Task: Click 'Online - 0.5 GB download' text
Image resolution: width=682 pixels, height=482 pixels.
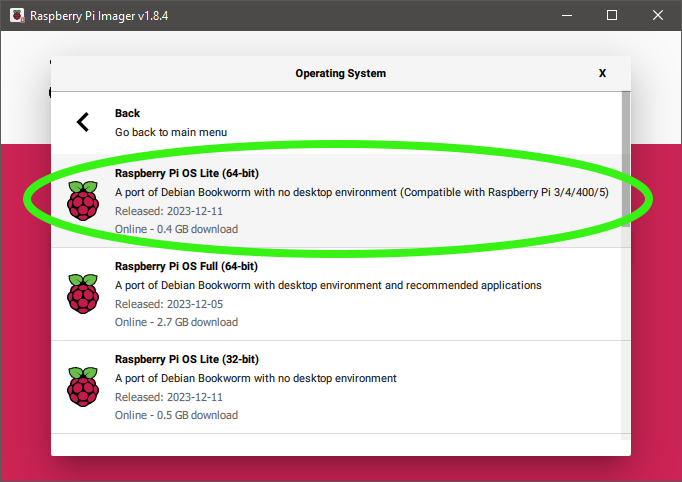Action: pyautogui.click(x=176, y=415)
